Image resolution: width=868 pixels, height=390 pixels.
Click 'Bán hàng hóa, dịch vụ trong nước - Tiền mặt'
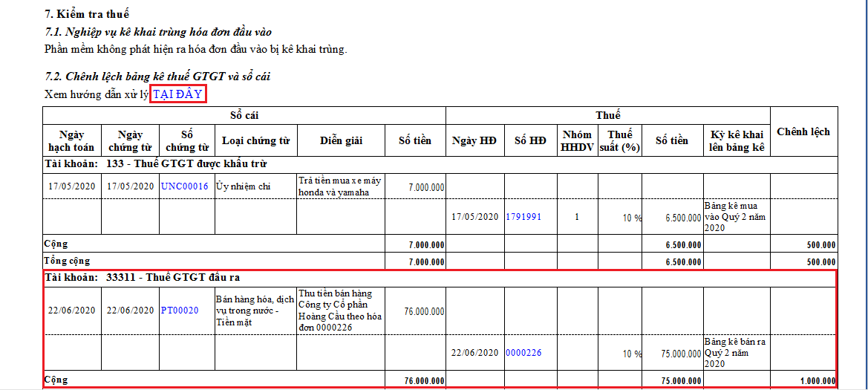(x=255, y=311)
